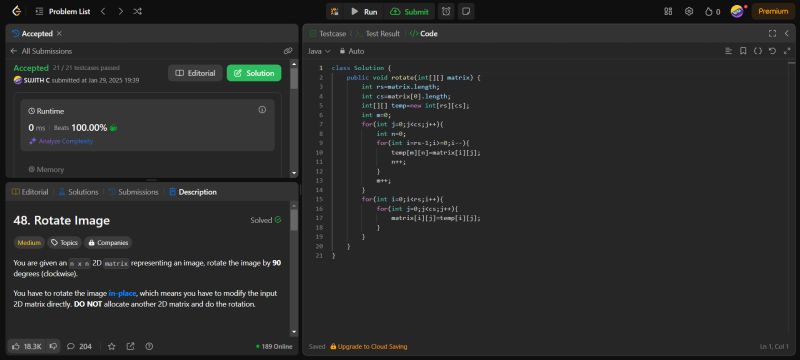Viewport: 800px width, 360px height.
Task: Open the Java language dropdown
Action: tap(319, 51)
